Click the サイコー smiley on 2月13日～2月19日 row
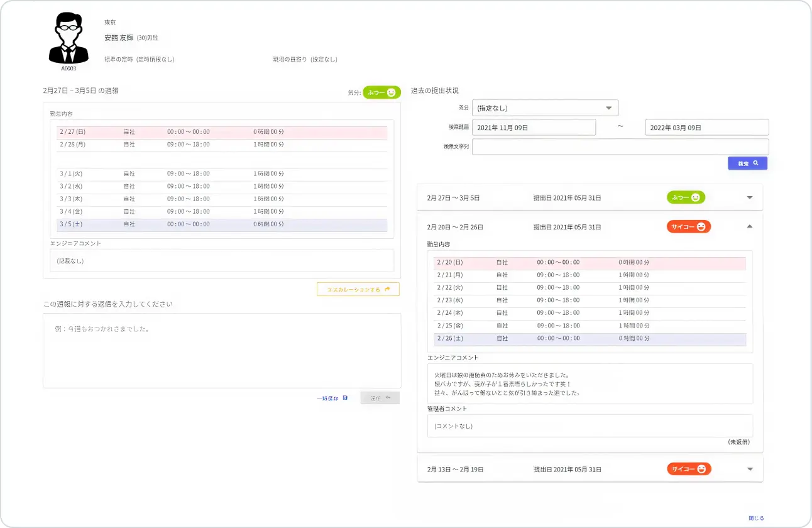The width and height of the screenshot is (812, 528). tap(701, 468)
